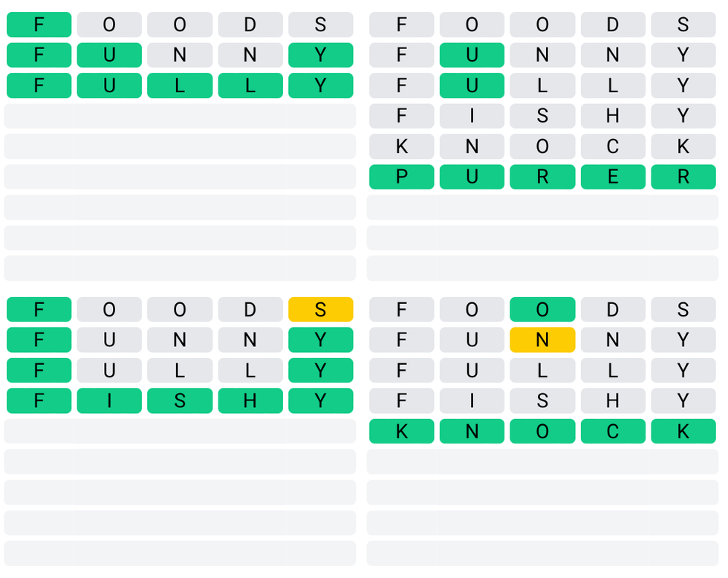Click the gray C tile in KNOCK
Image resolution: width=728 pixels, height=578 pixels.
(613, 146)
